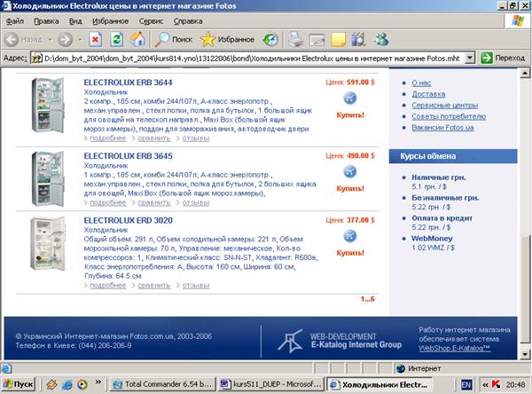Click the ERB 3644 refrigerator thumbnail
Screen dimensions: 532x394
click(x=48, y=105)
